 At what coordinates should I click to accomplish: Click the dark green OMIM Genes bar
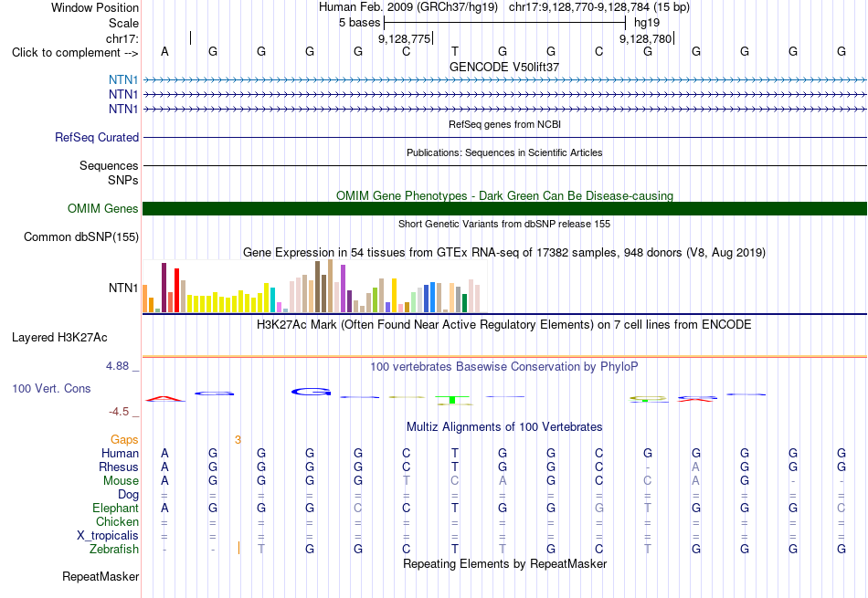504,208
